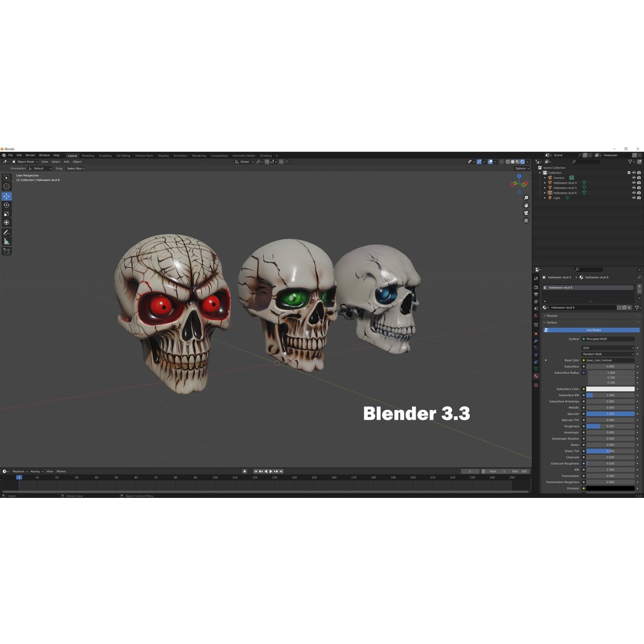Open the Output properties tab
644x644 pixels.
pyautogui.click(x=536, y=295)
